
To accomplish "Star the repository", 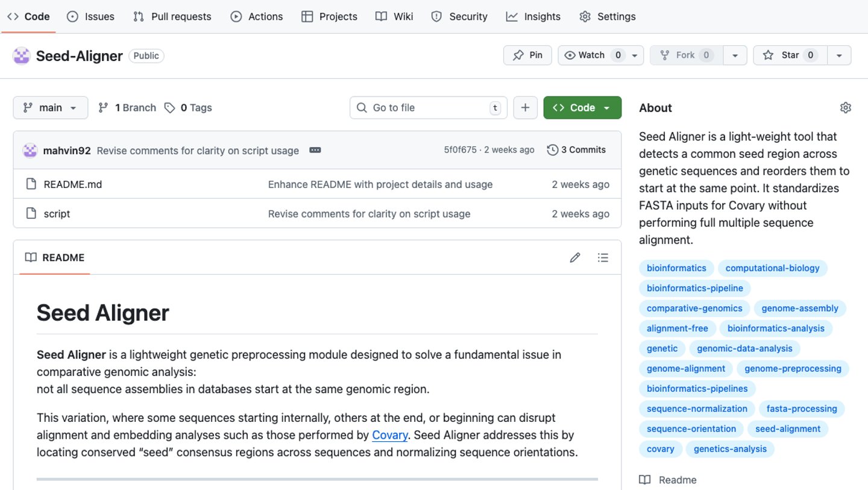I will pos(790,55).
